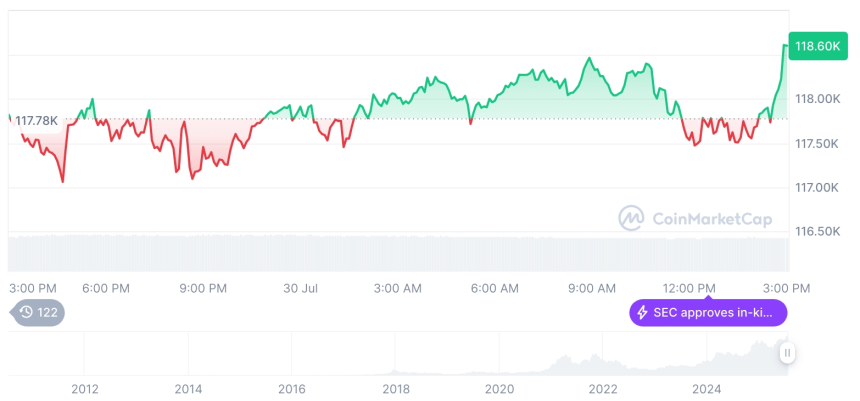
Task: Click the 2020 year on the navigator
Action: click(x=499, y=388)
